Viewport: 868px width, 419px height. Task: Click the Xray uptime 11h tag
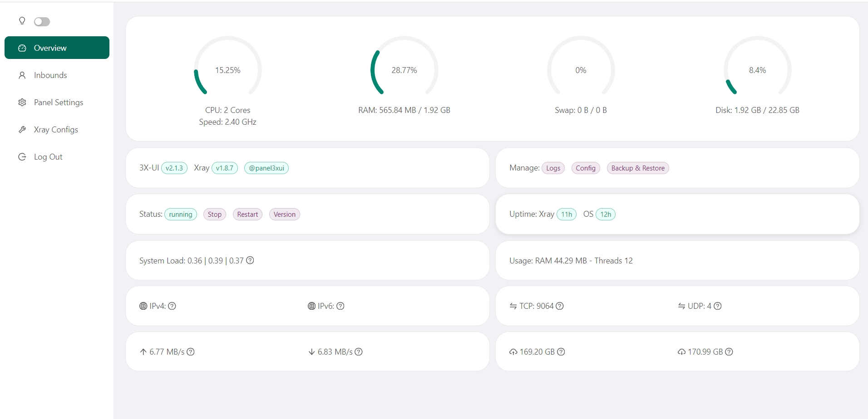(x=567, y=214)
